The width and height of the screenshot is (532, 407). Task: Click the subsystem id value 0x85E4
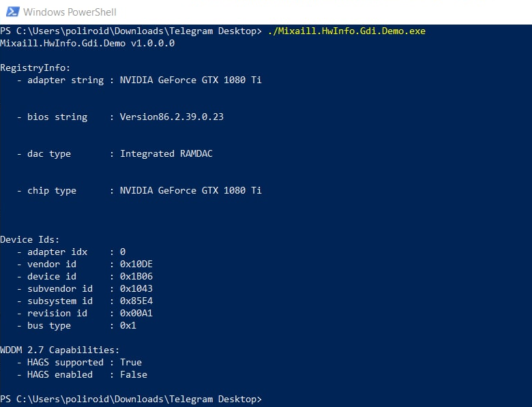[x=136, y=301]
